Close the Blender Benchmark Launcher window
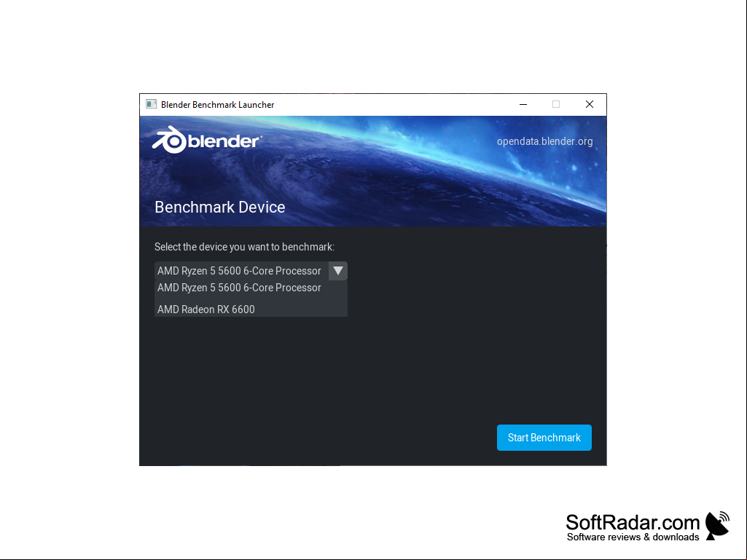The image size is (747, 560). pyautogui.click(x=590, y=104)
